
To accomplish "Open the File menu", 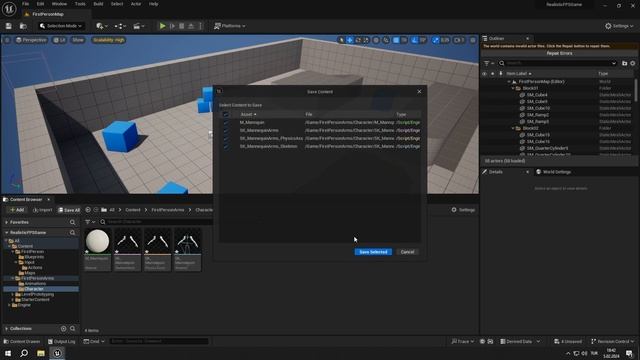I will [x=25, y=4].
